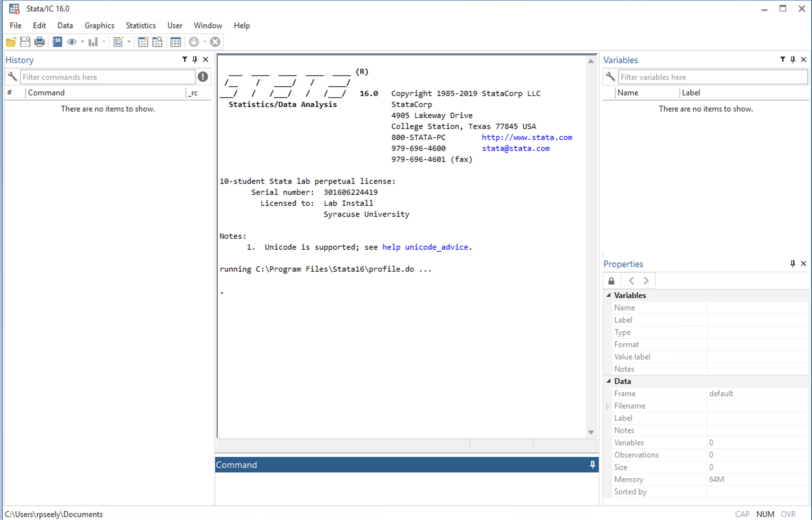Click the Print toolbar icon
Viewport: 812px width, 520px height.
coord(39,42)
